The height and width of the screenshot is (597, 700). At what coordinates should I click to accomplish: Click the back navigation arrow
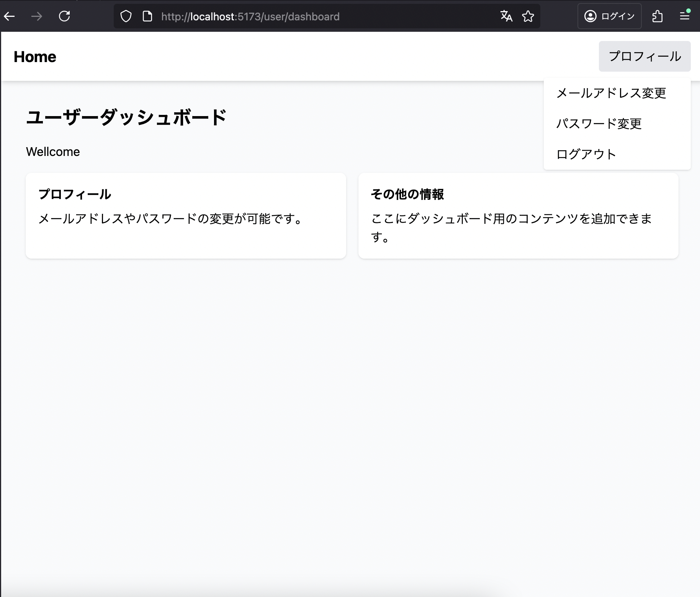pyautogui.click(x=10, y=16)
